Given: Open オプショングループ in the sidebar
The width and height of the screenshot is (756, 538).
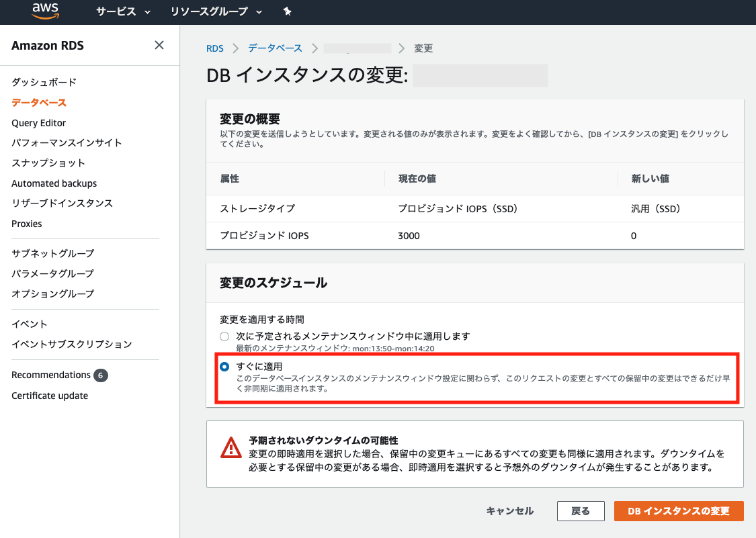Looking at the screenshot, I should (53, 294).
